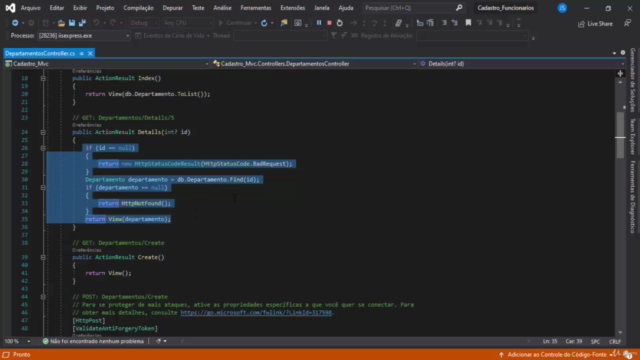Image resolution: width=640 pixels, height=360 pixels.
Task: Click 'Não foi encontrado nenhum problema' status
Action: pyautogui.click(x=93, y=341)
